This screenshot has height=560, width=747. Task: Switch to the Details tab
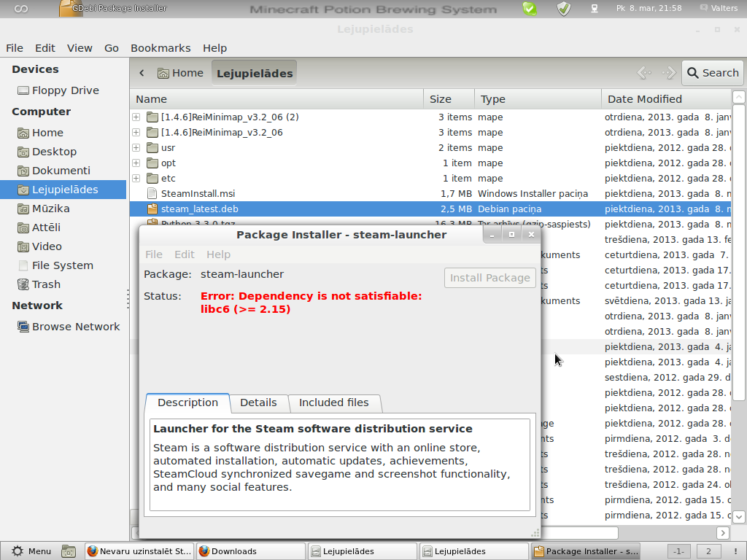tap(258, 402)
